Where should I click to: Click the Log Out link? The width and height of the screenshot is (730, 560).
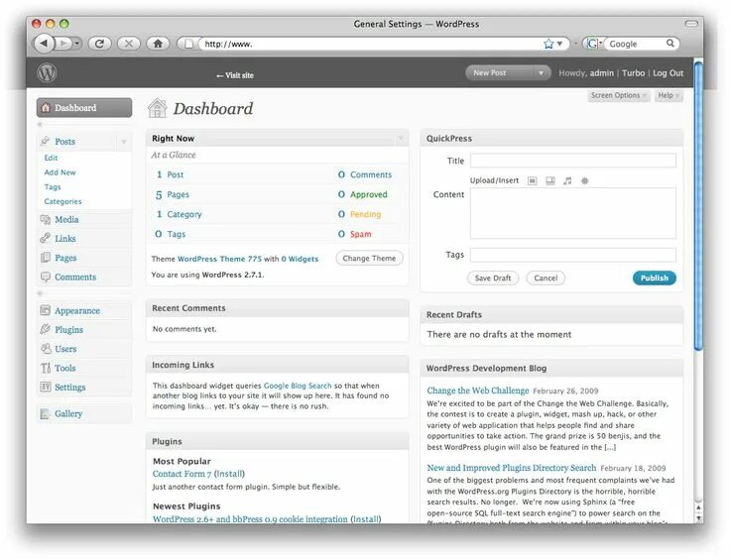pos(669,73)
